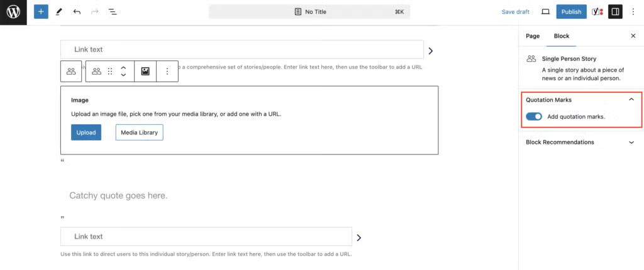Screen dimensions: 644x270
Task: Switch to the Page tab
Action: (533, 36)
